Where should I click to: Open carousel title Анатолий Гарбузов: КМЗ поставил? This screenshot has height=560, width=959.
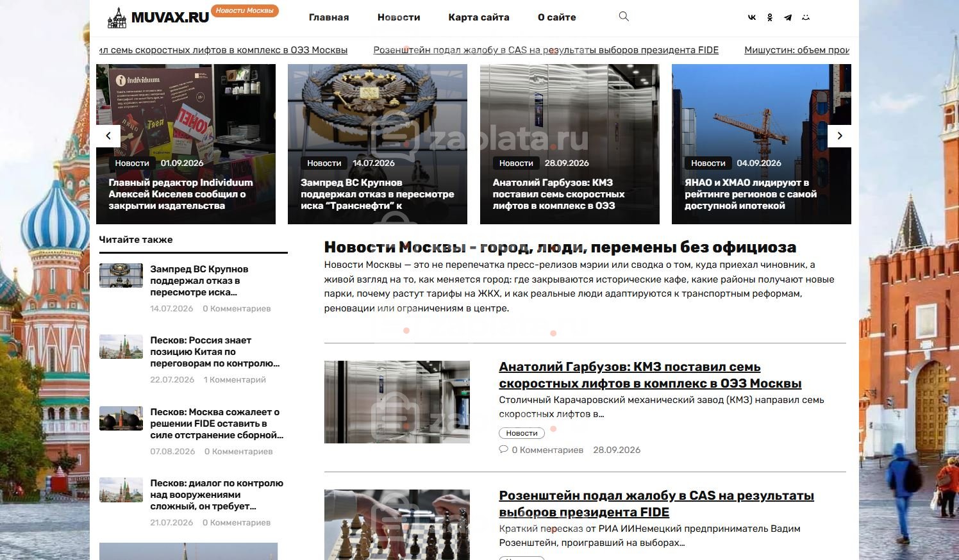coord(558,194)
